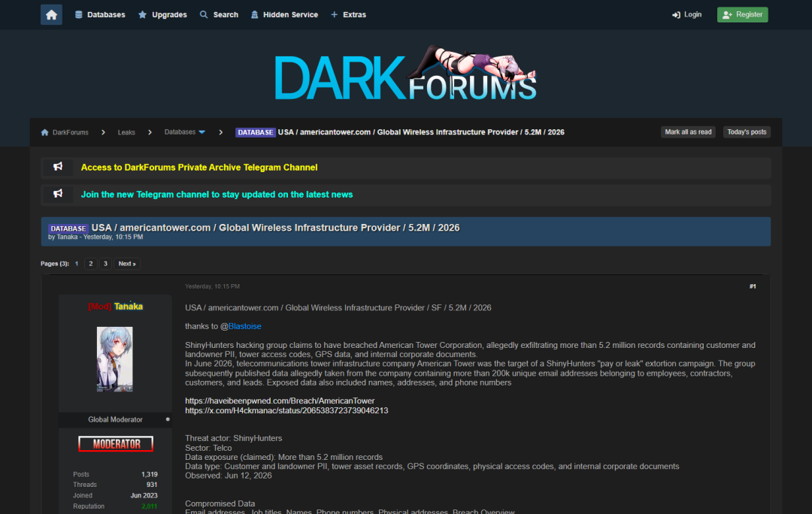Click the magnifier icon beside Search

pyautogui.click(x=204, y=14)
